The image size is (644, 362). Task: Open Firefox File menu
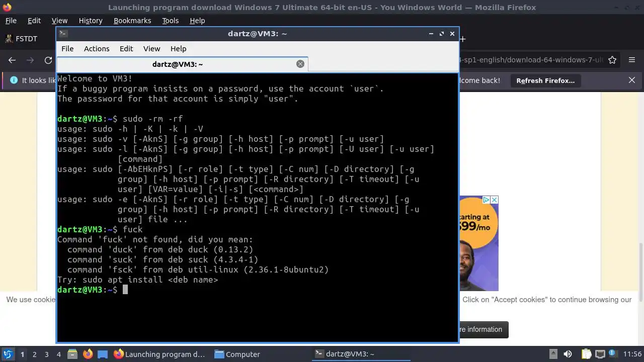(x=11, y=21)
